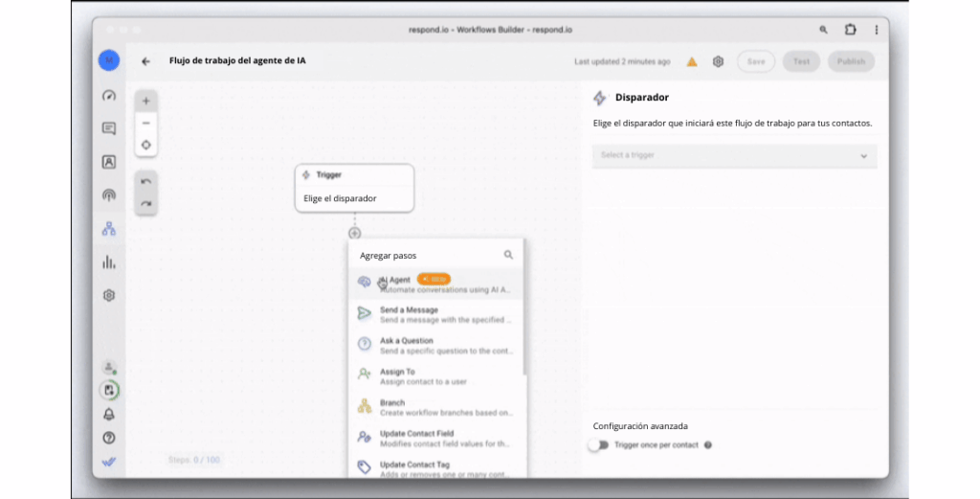
Task: Click the orange warning triangle icon
Action: 692,61
